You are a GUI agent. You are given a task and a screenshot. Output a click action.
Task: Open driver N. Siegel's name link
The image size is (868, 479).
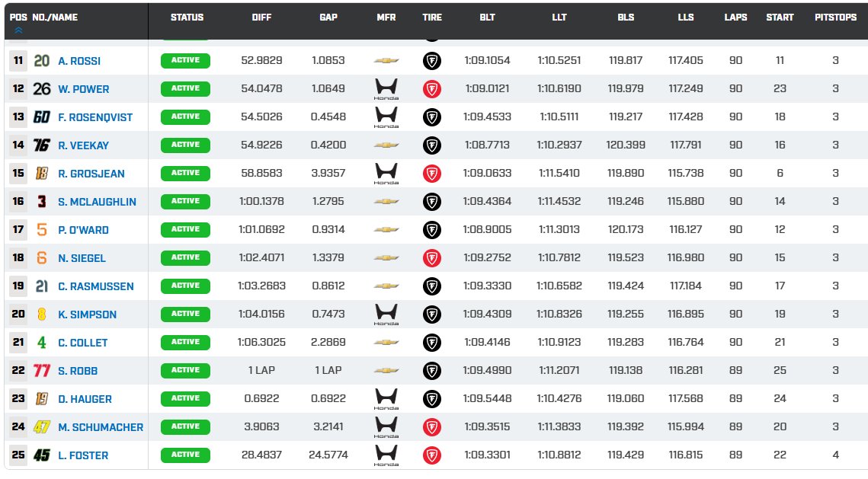pos(82,258)
